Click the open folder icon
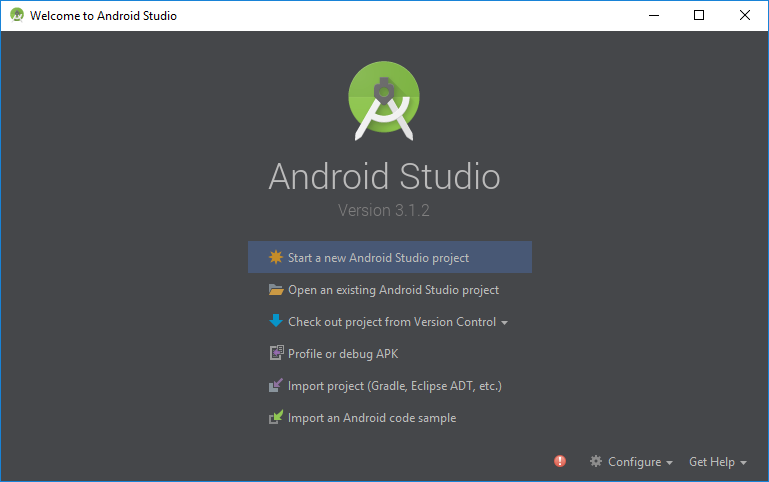The height and width of the screenshot is (482, 769). click(276, 290)
